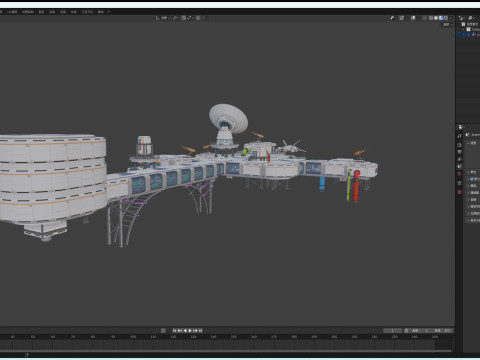The image size is (480, 360).
Task: Open the View Layer properties tab
Action: pyautogui.click(x=459, y=159)
